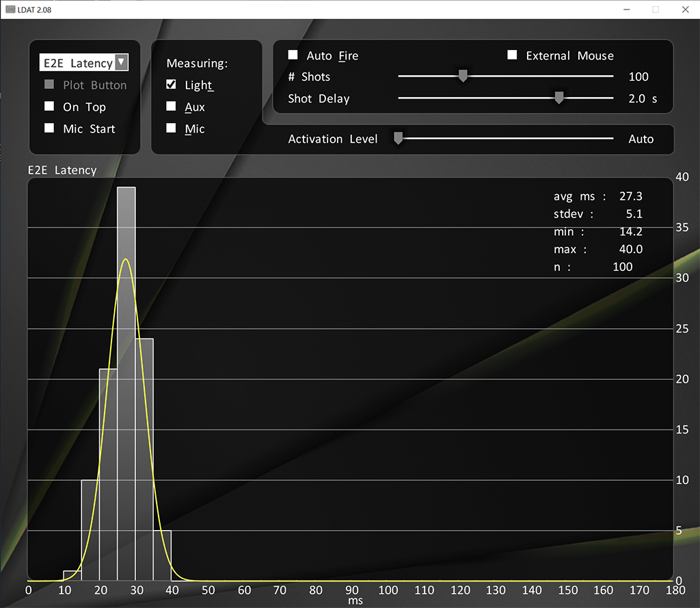Click the Measuring: label
Screen dimensions: 700x608
point(197,64)
